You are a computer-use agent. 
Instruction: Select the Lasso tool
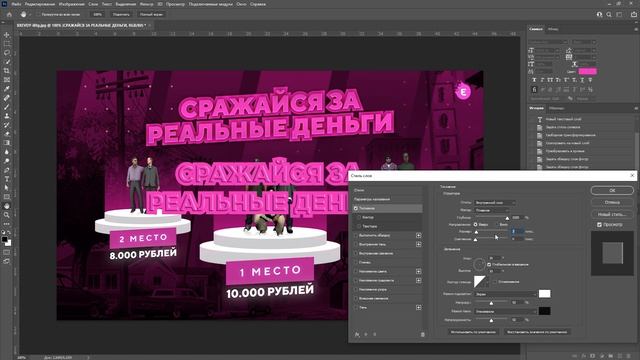coord(7,53)
